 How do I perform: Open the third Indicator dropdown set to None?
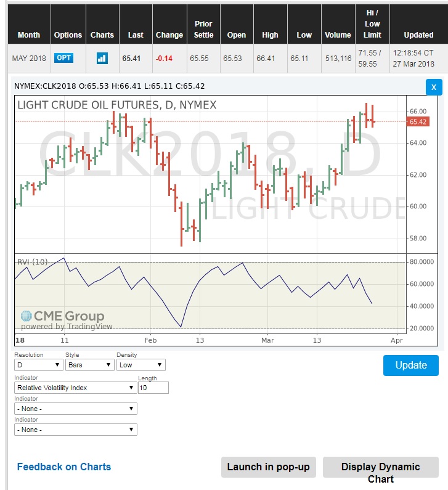click(x=76, y=430)
